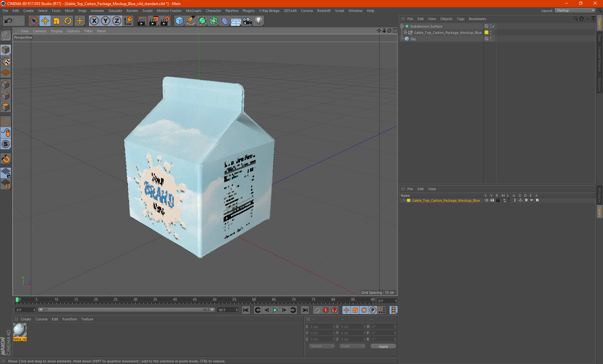
Task: Click the Layers side tab
Action: 600,211
